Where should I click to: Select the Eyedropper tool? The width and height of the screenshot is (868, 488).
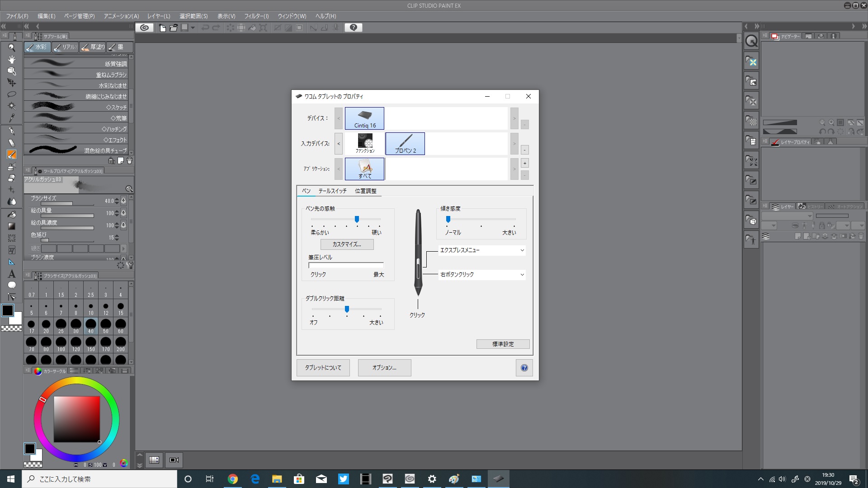click(12, 118)
